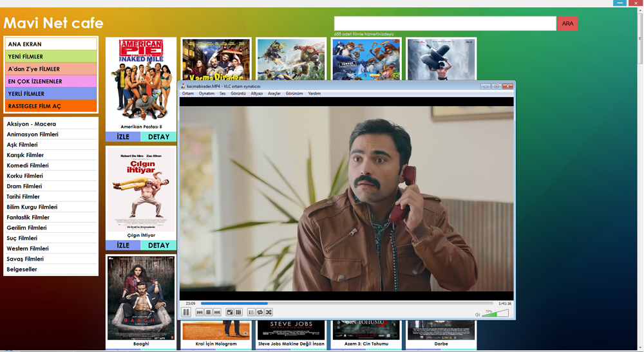
Task: Open YERLİ FİLMLER section
Action: click(x=51, y=93)
